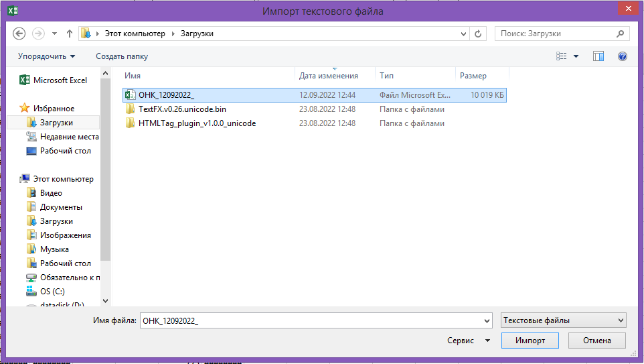Click the Отмена button
This screenshot has width=644, height=364.
tap(597, 341)
